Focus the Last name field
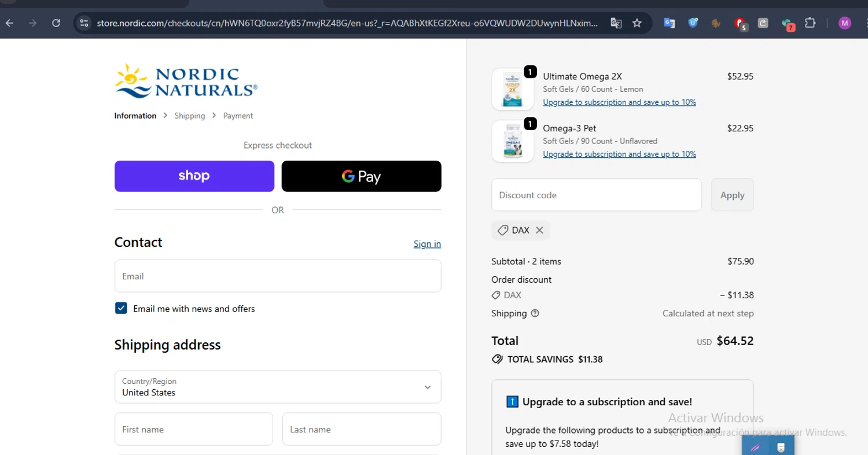 click(362, 429)
